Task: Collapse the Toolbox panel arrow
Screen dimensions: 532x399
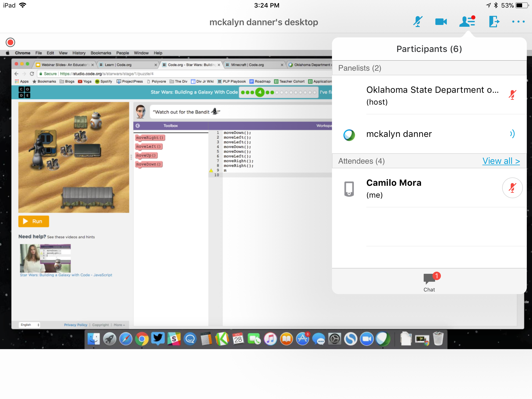Action: (138, 126)
